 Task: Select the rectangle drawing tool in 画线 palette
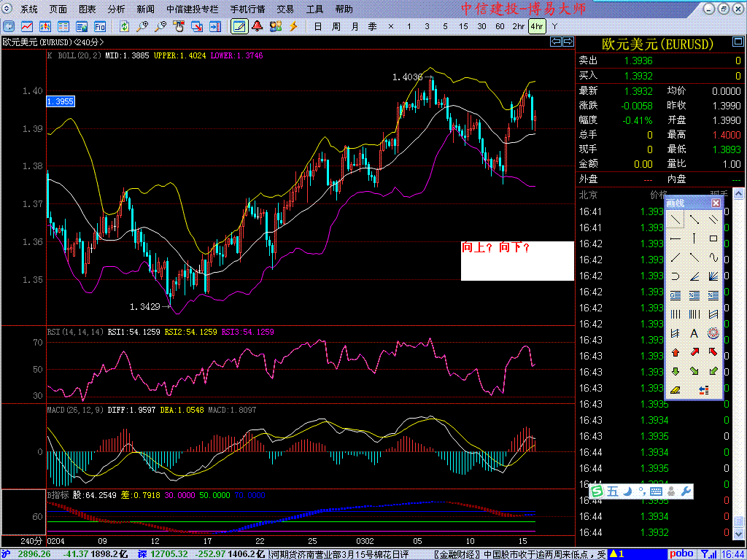click(x=713, y=238)
